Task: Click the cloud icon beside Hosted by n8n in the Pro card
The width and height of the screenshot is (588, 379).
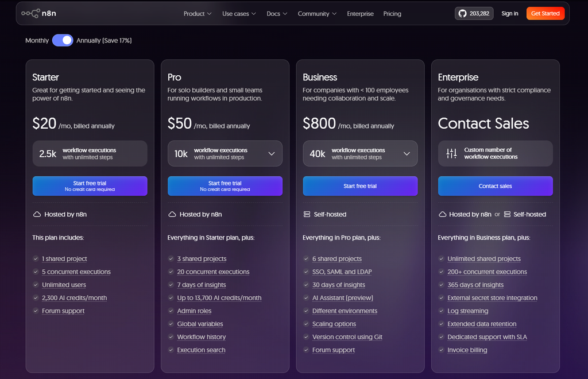Action: [172, 214]
